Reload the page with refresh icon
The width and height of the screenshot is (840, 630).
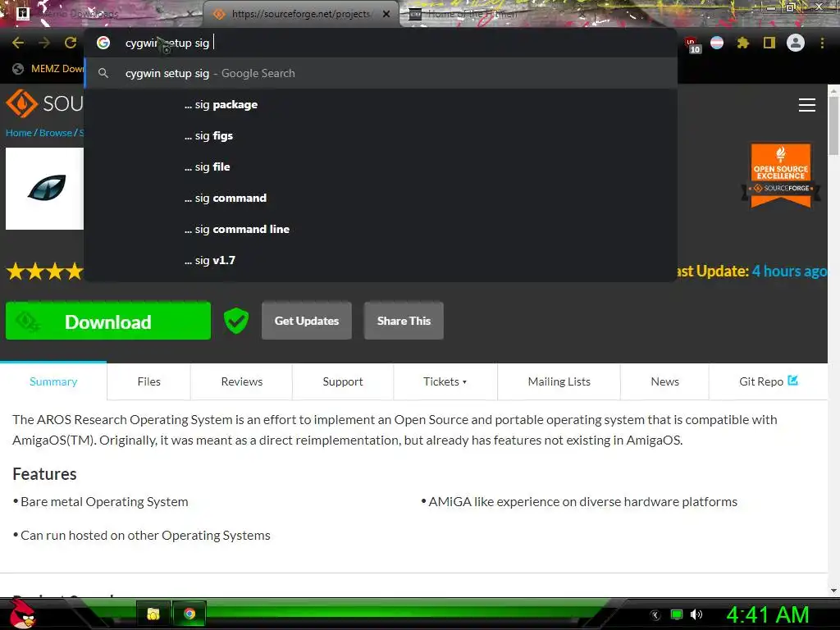click(x=71, y=43)
